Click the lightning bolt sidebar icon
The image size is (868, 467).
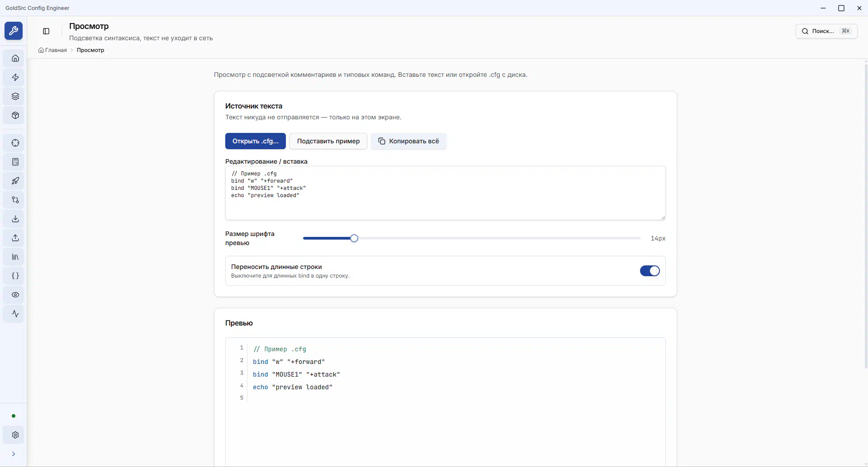coord(15,77)
